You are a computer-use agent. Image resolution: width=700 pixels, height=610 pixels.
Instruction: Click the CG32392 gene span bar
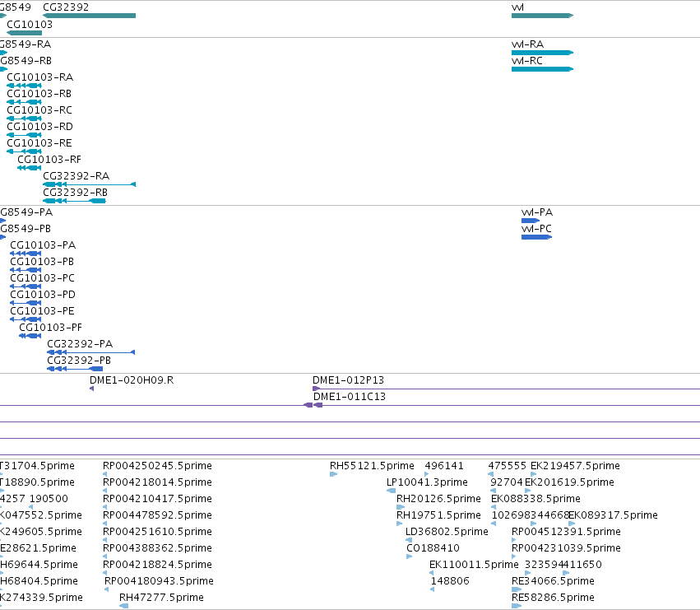pos(90,16)
